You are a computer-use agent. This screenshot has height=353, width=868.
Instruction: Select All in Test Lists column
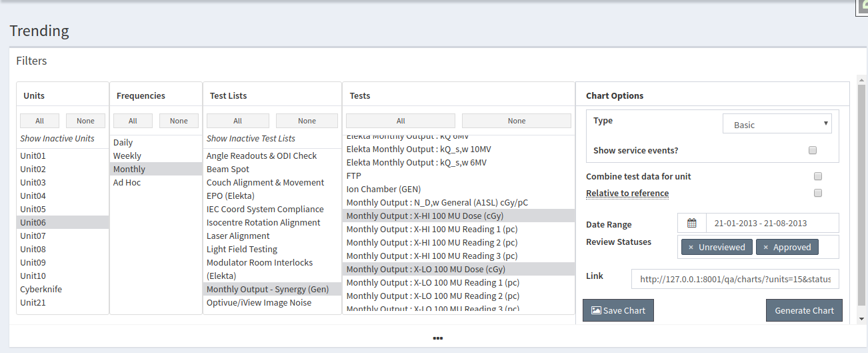[x=238, y=121]
